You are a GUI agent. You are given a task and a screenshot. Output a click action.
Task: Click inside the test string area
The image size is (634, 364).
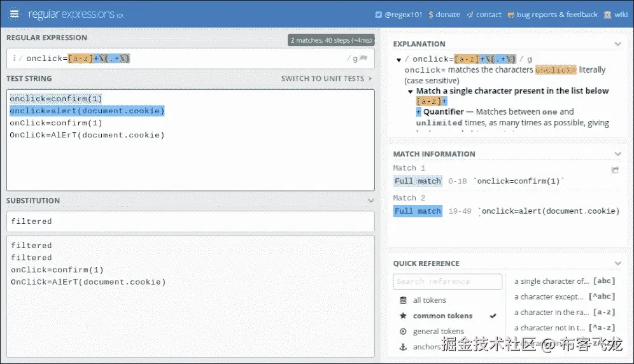[190, 140]
